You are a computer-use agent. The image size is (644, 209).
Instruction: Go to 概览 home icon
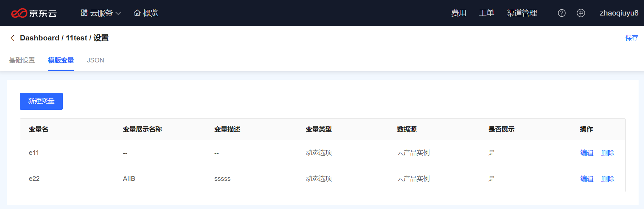[x=137, y=13]
